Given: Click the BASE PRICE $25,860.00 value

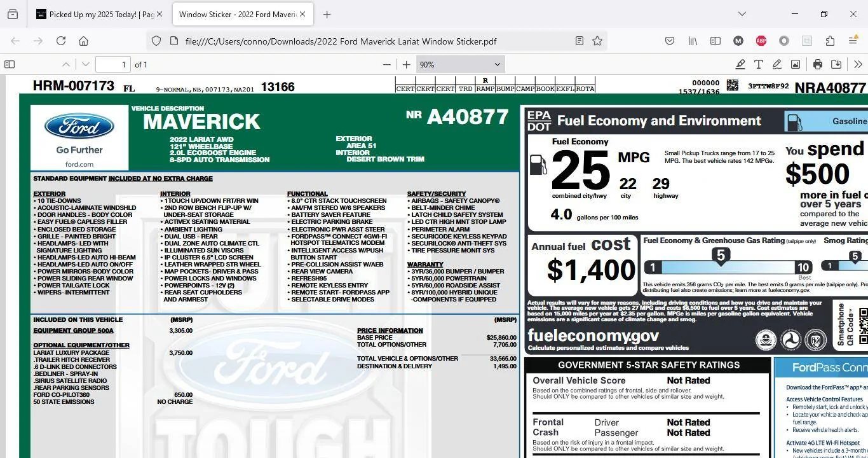Looking at the screenshot, I should click(501, 338).
